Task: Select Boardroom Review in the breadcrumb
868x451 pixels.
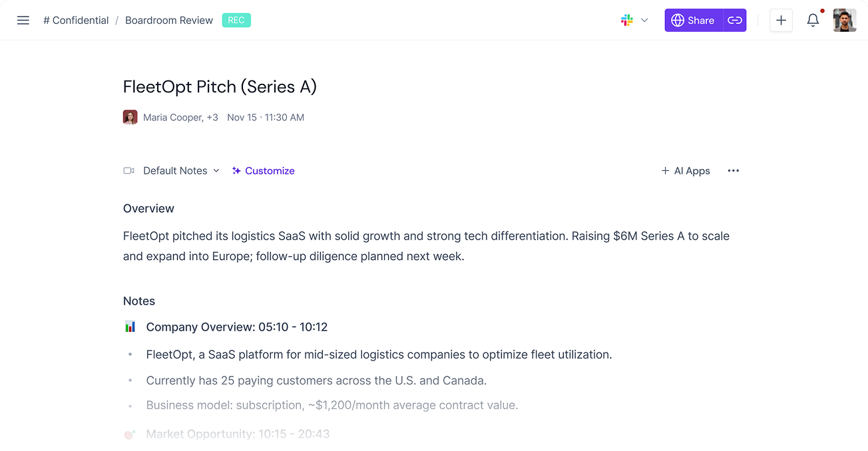Action: (x=168, y=20)
